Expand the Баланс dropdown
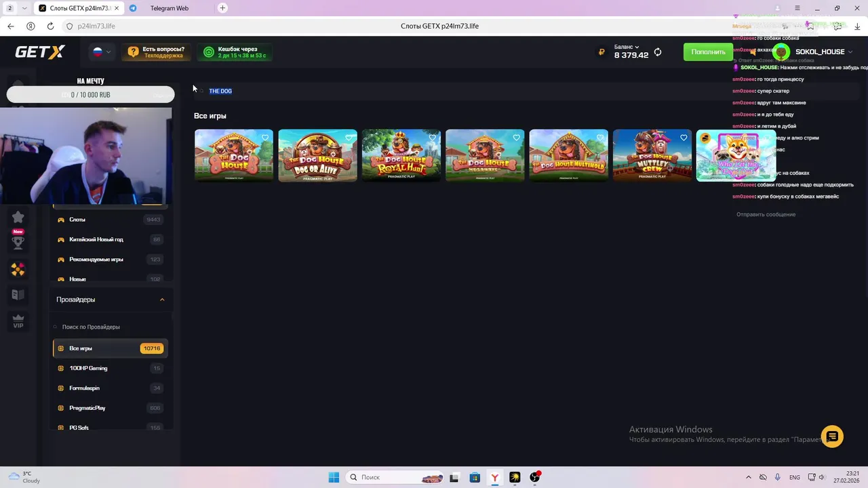This screenshot has width=868, height=488. click(x=627, y=47)
